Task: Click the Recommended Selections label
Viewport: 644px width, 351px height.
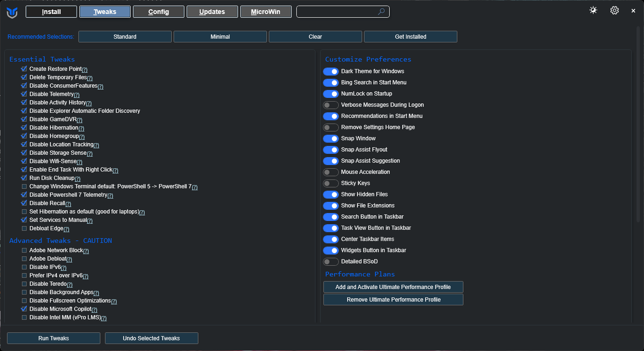Action: click(x=41, y=37)
